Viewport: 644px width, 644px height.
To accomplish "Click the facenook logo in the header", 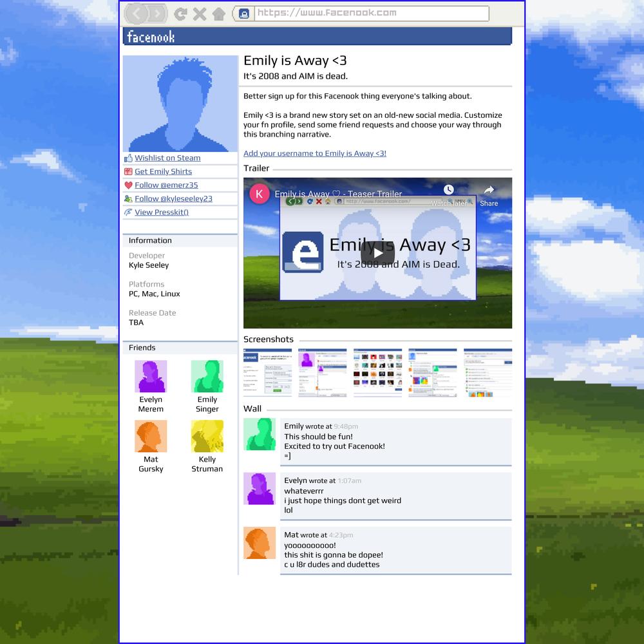I will tap(151, 37).
